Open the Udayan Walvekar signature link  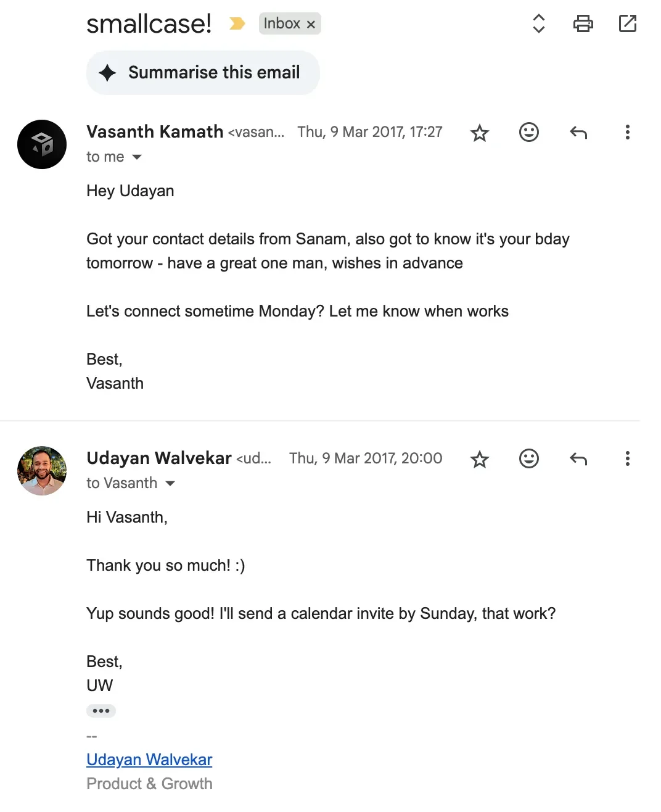(149, 760)
